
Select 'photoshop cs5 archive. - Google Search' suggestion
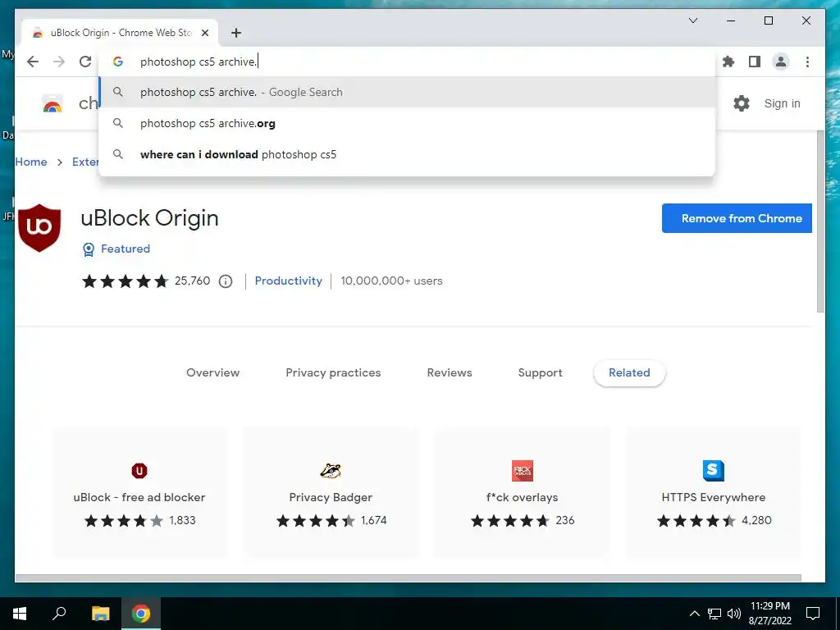pos(407,92)
